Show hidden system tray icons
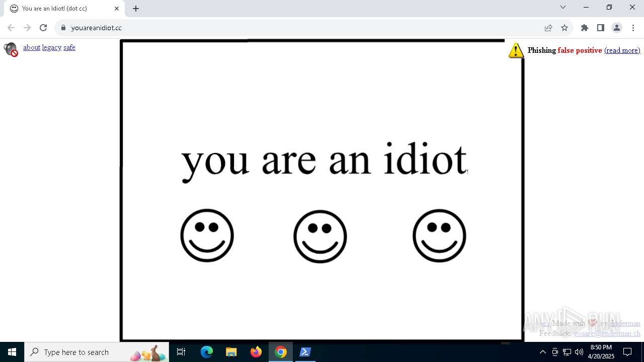The image size is (644, 362). click(542, 352)
